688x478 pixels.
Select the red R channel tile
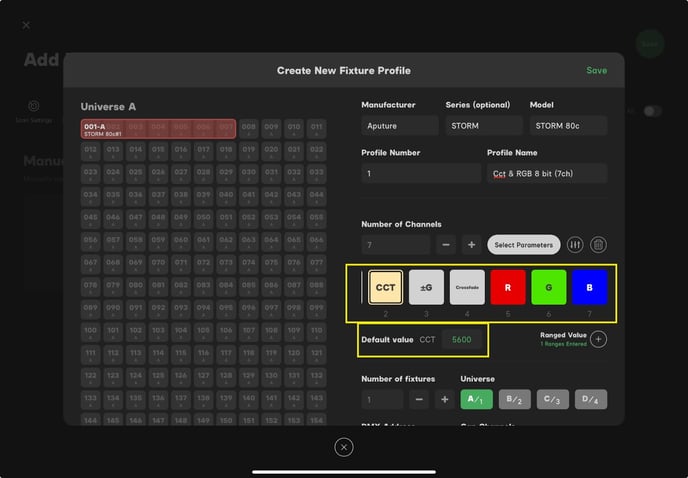[x=508, y=288]
